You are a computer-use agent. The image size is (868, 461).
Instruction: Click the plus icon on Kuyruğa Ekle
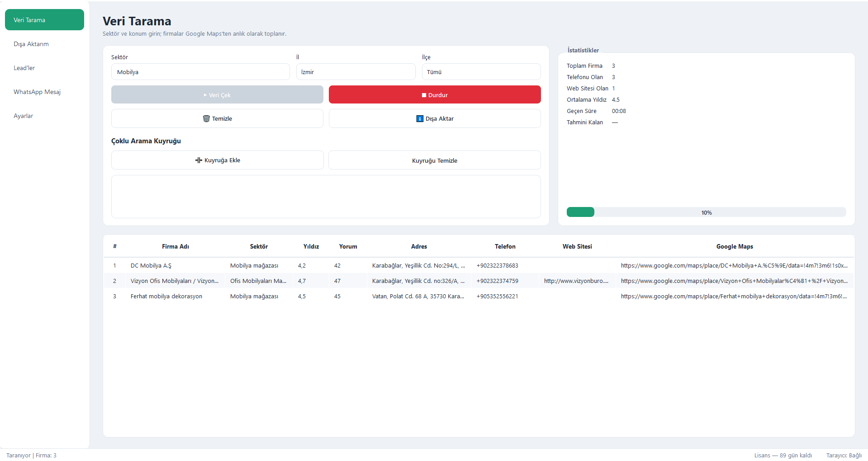(199, 160)
